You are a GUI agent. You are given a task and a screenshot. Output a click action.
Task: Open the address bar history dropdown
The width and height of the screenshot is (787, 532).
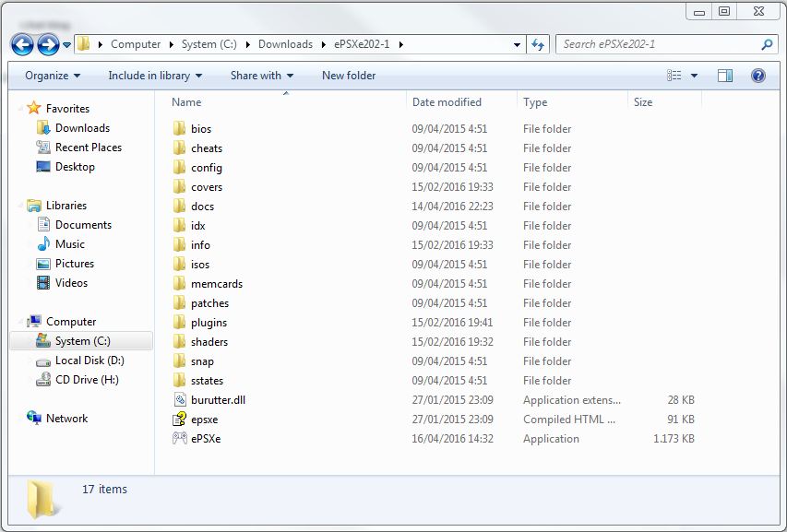tap(517, 44)
